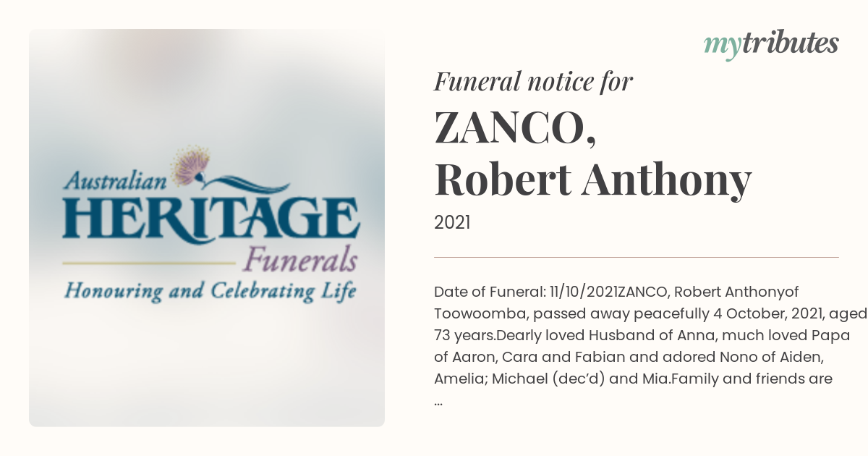Click the surname ZANCO in the title
868x456 pixels.
click(x=515, y=130)
